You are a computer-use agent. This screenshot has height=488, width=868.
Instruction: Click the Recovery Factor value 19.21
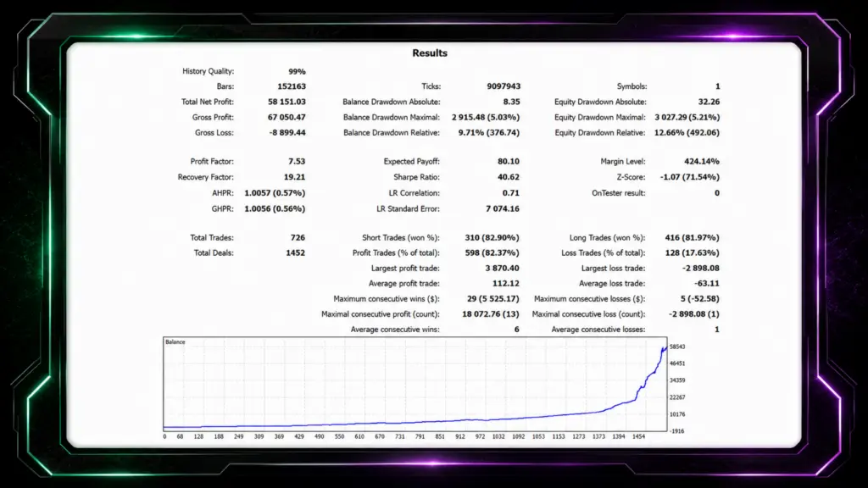pyautogui.click(x=294, y=177)
